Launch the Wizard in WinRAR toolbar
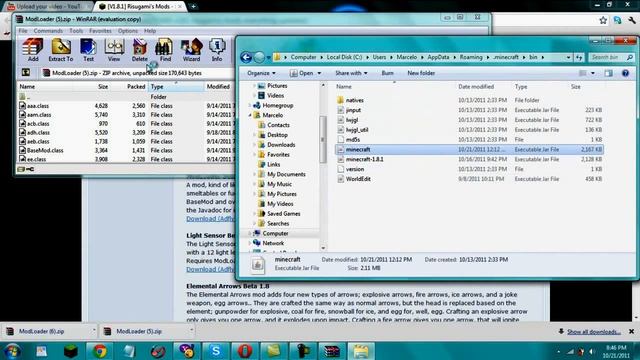Image resolution: width=640 pixels, height=360 pixels. click(191, 50)
